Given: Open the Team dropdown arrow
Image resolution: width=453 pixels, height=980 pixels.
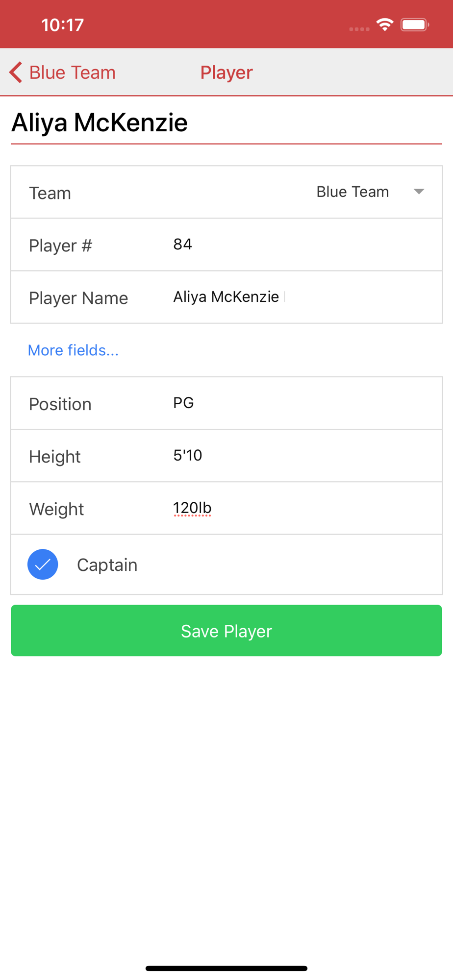Looking at the screenshot, I should coord(419,192).
